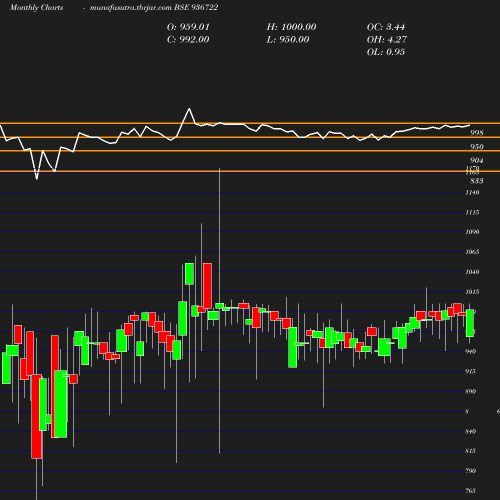This screenshot has height=500, width=500.
Task: Click the tall red candle below the 1065 gridline
Action: click(x=207, y=286)
